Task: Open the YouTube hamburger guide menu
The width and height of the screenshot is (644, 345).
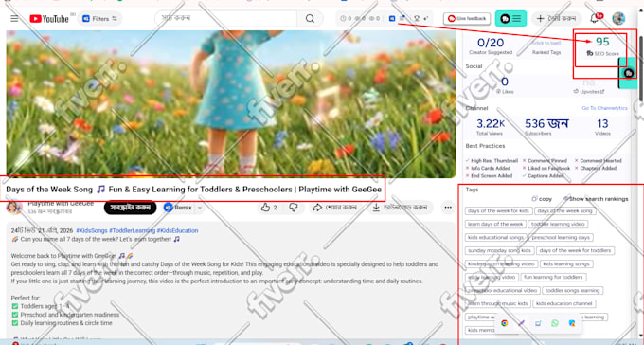Action: pyautogui.click(x=14, y=19)
